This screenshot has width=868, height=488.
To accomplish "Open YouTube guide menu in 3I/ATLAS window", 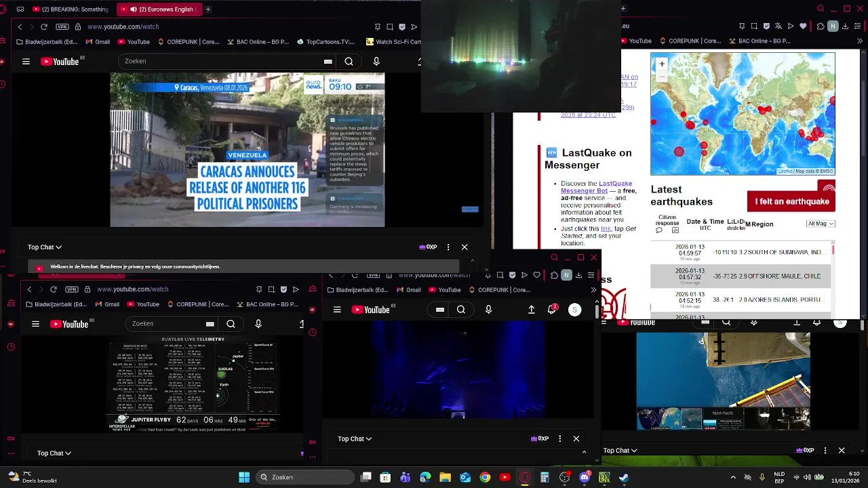I will pos(35,324).
